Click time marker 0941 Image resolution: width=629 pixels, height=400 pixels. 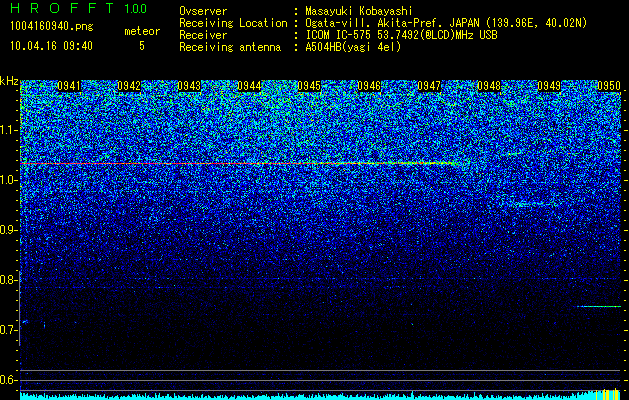tap(69, 86)
